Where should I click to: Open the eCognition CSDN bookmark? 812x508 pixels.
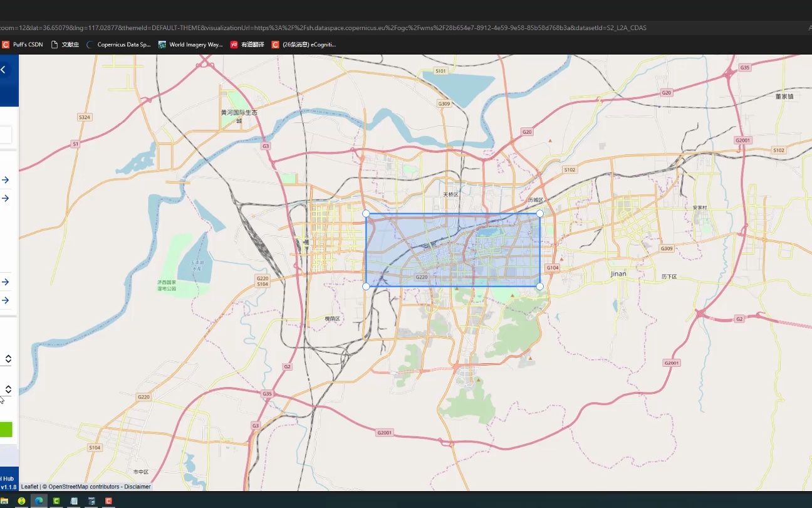point(304,45)
